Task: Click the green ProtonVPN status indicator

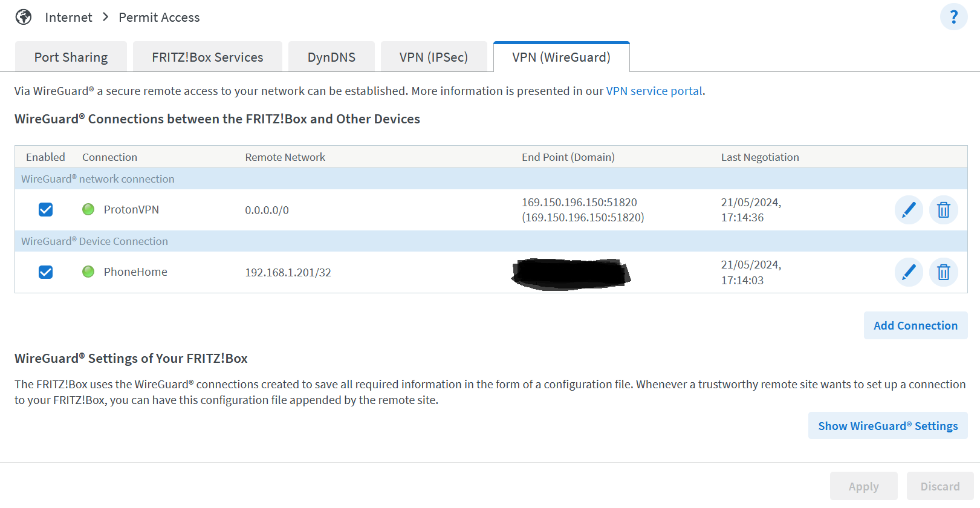Action: (88, 209)
